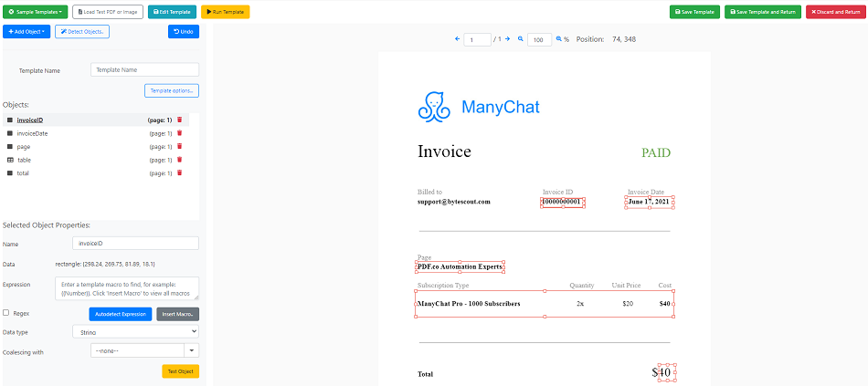
Task: Open the Data type dropdown
Action: point(135,332)
